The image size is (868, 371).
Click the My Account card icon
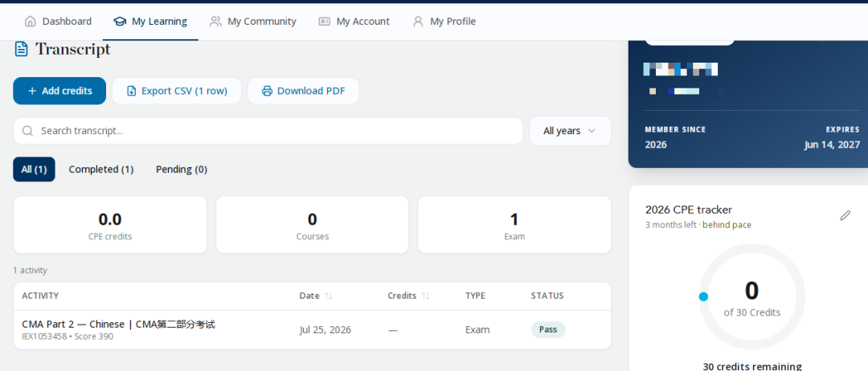tap(325, 22)
